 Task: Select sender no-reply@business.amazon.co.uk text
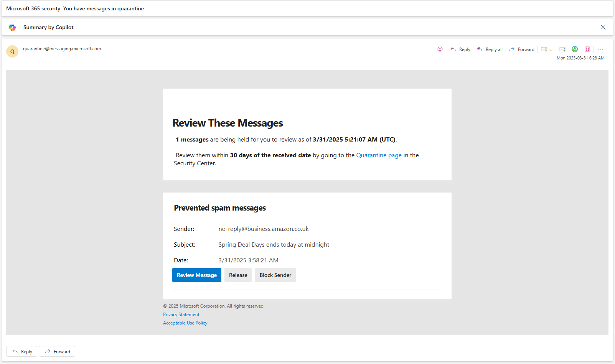[x=264, y=229]
